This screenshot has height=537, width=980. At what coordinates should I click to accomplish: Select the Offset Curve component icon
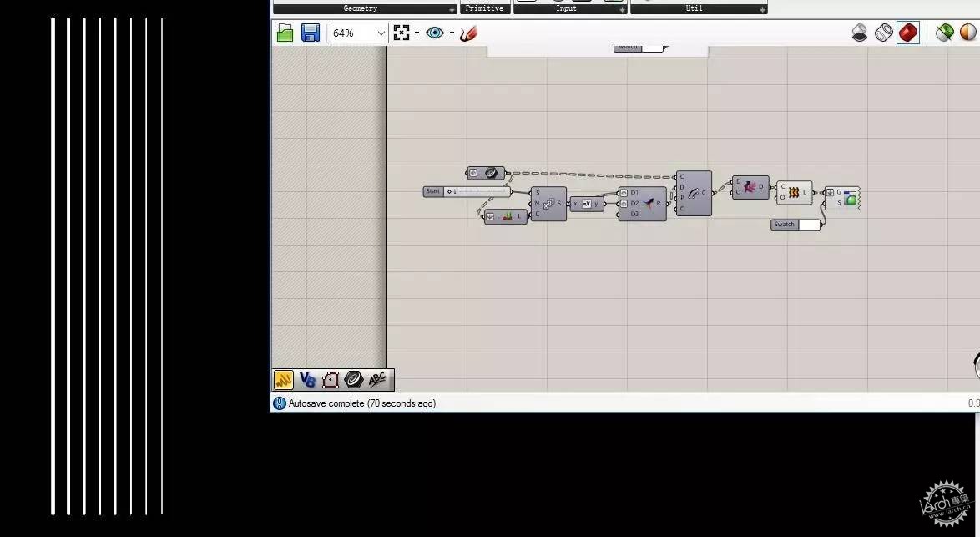tap(693, 194)
